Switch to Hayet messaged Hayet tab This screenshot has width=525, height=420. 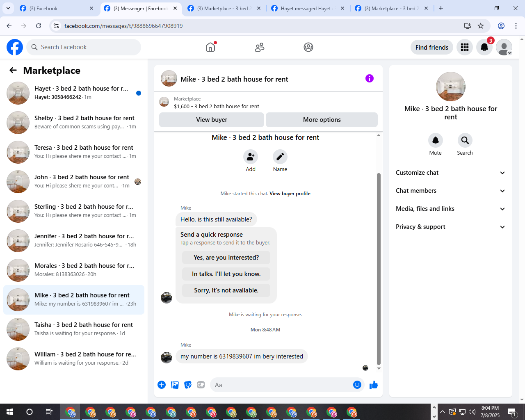coord(308,8)
